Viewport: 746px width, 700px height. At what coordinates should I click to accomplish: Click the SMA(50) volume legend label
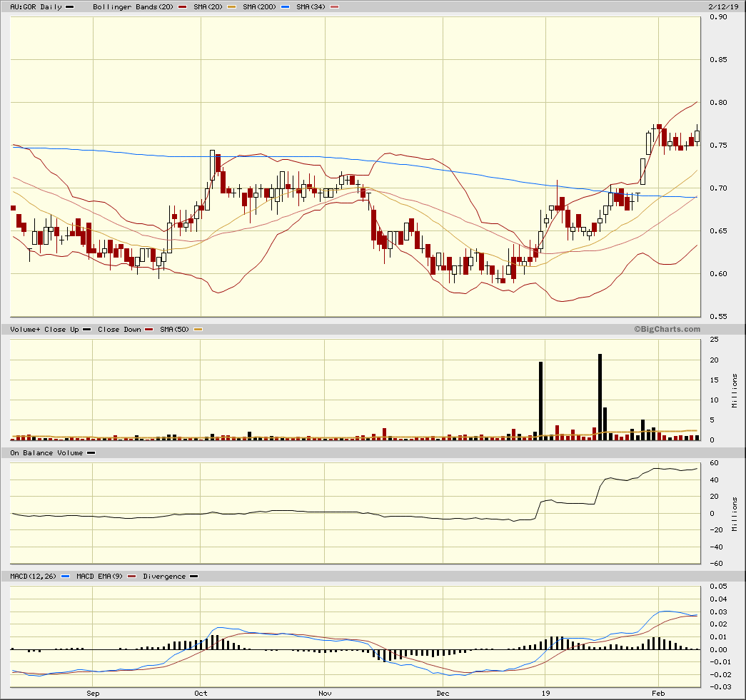(x=175, y=329)
